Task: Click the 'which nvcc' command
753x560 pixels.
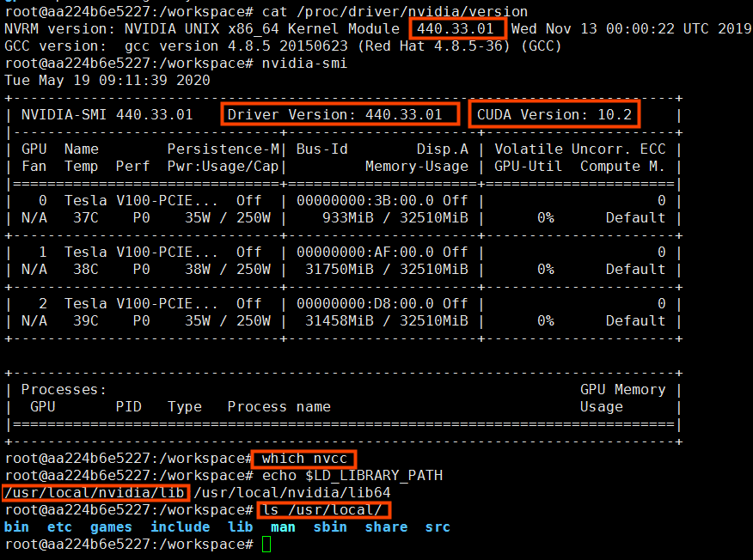Action: [304, 459]
